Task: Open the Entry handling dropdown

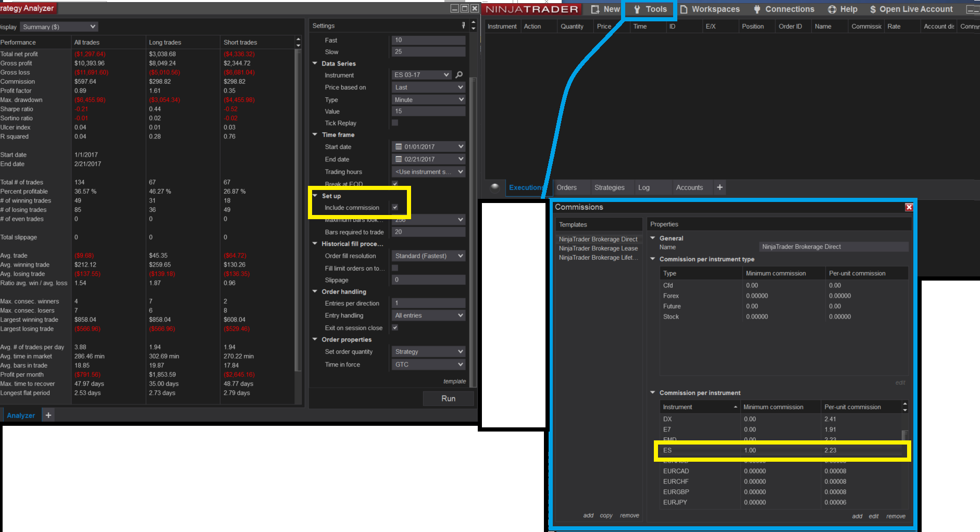Action: (x=428, y=315)
